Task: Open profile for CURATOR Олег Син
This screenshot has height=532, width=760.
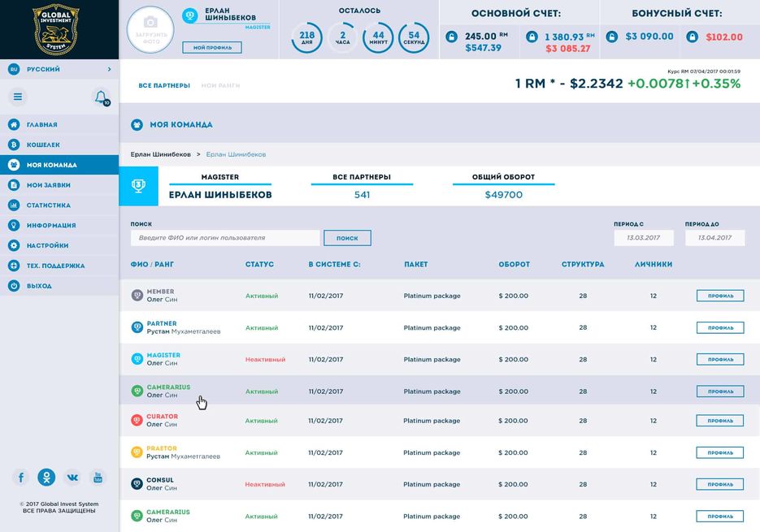Action: pyautogui.click(x=720, y=421)
